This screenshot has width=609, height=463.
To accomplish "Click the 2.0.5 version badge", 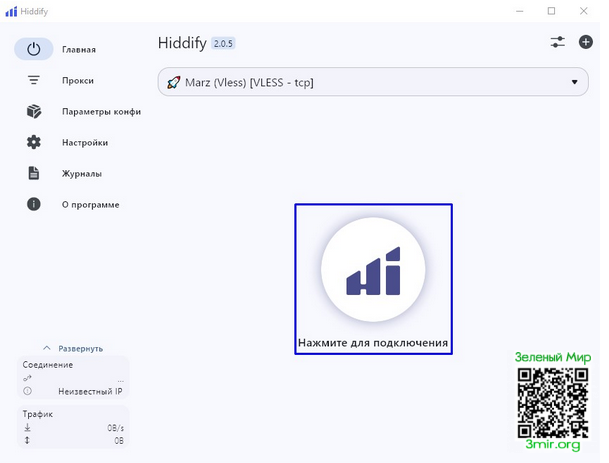I will pyautogui.click(x=222, y=44).
